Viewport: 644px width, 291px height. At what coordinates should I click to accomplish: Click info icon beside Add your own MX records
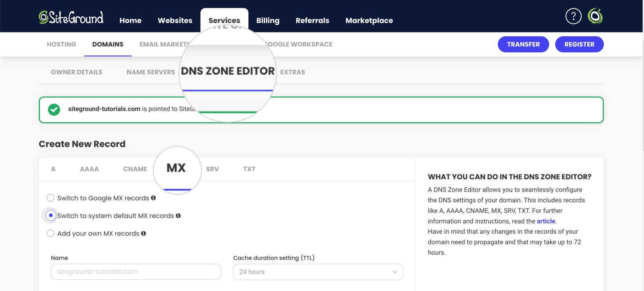144,234
